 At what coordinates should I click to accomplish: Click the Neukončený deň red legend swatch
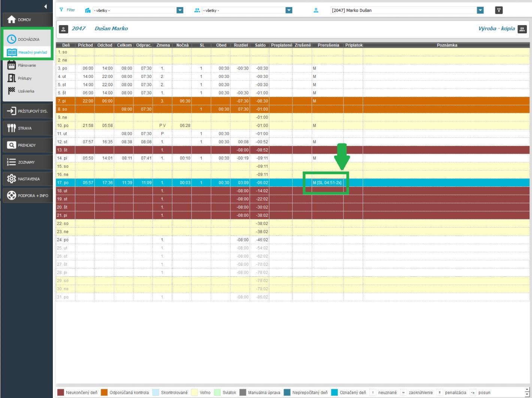(x=61, y=392)
